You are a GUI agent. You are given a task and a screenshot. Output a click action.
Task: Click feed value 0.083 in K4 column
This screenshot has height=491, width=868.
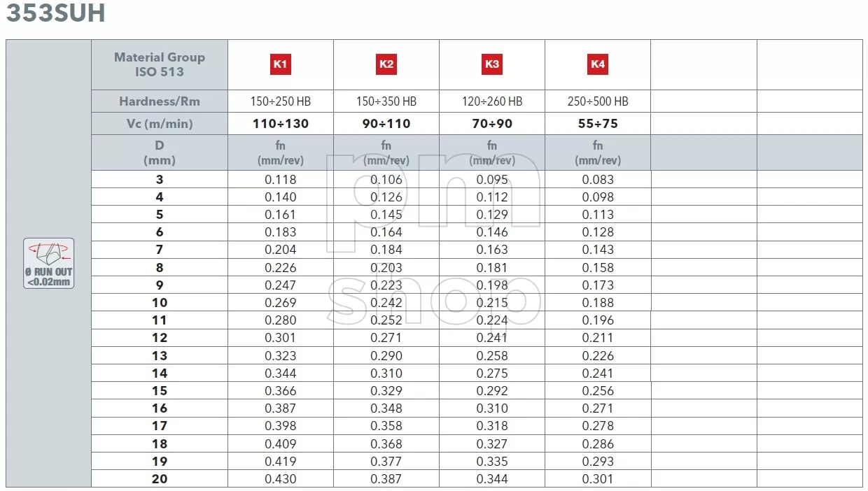pyautogui.click(x=598, y=180)
